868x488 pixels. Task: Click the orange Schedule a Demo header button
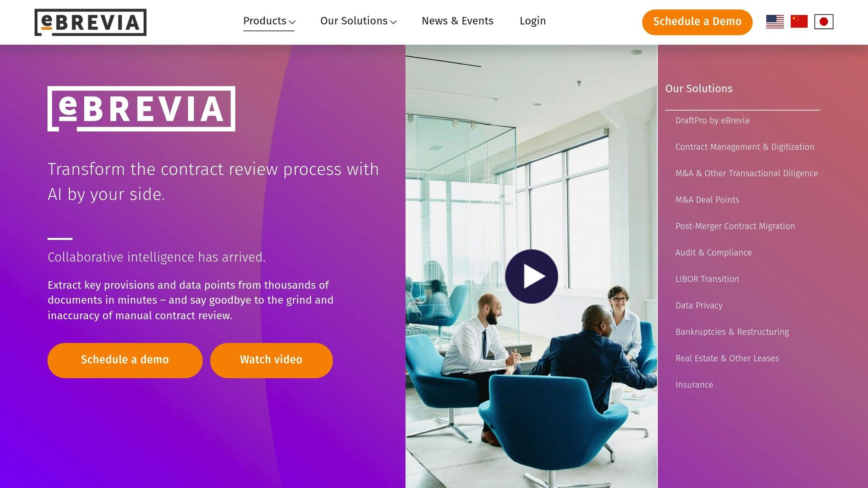click(x=697, y=22)
